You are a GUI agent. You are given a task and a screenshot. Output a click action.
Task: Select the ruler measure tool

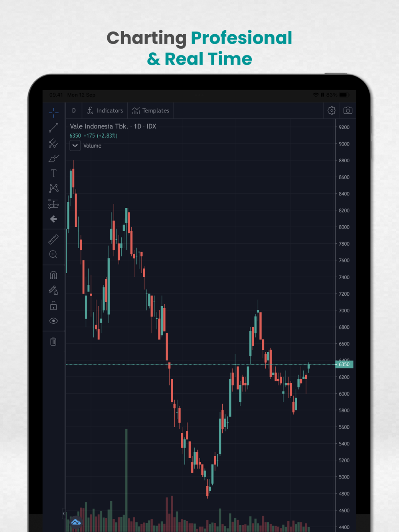tap(53, 239)
